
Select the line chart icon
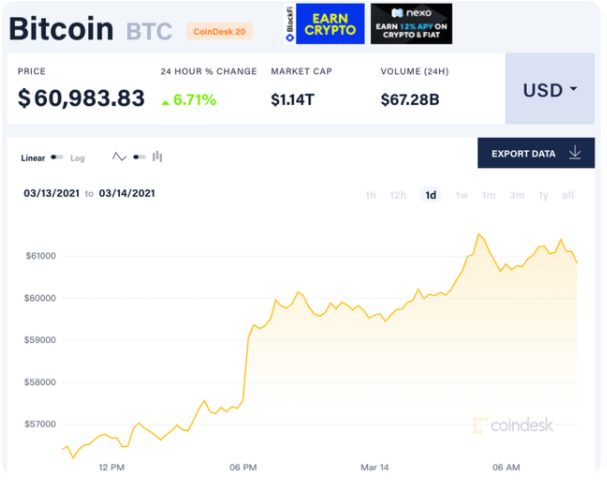(119, 157)
